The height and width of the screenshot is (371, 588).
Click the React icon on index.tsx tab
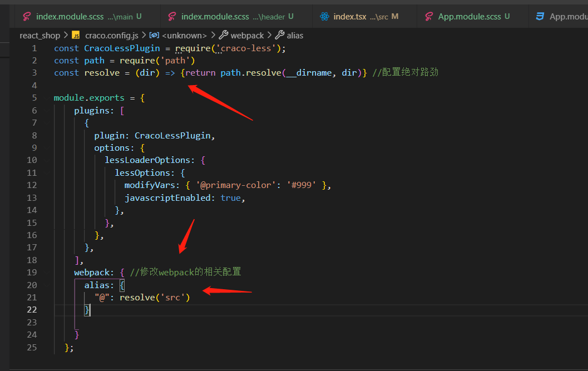tap(324, 17)
